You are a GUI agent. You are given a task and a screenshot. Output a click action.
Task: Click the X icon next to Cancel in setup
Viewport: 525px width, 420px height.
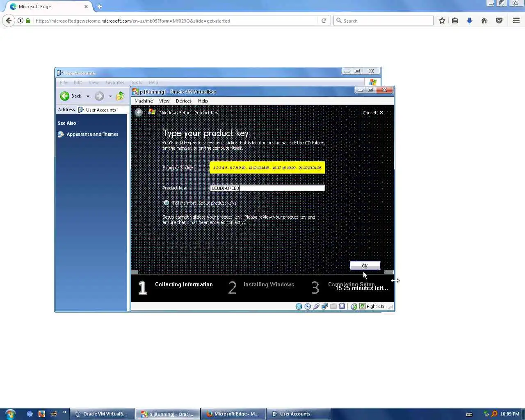381,112
